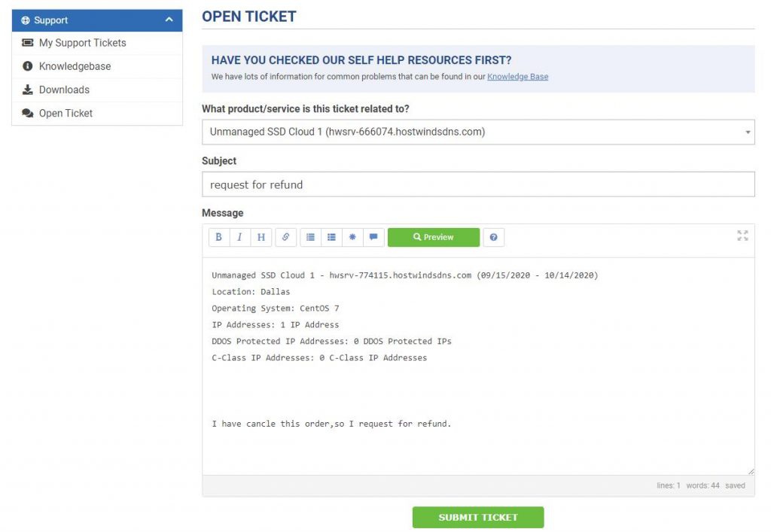This screenshot has width=771, height=532.
Task: Open the product/service dropdown
Action: coord(478,132)
